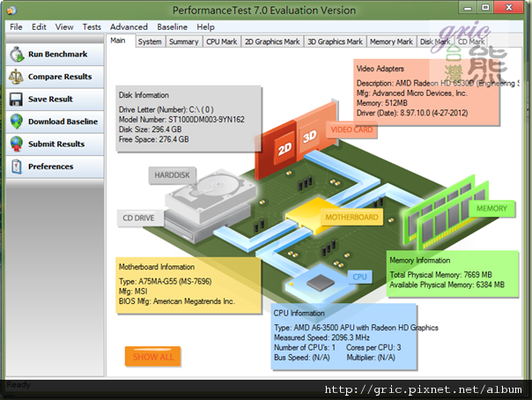Click the Run Benchmark stopwatch icon
The image size is (532, 400).
[17, 55]
